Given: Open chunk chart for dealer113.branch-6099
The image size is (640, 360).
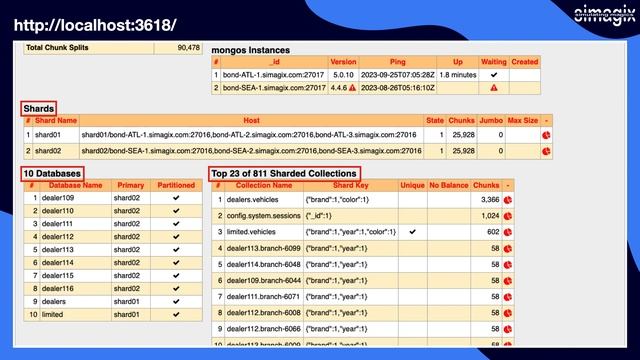Looking at the screenshot, I should point(508,249).
